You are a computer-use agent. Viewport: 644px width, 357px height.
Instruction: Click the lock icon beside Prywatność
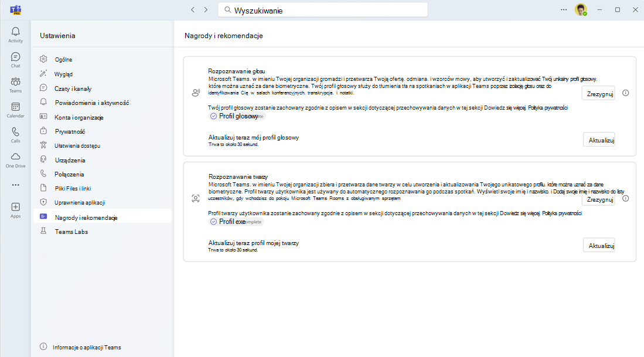click(43, 131)
